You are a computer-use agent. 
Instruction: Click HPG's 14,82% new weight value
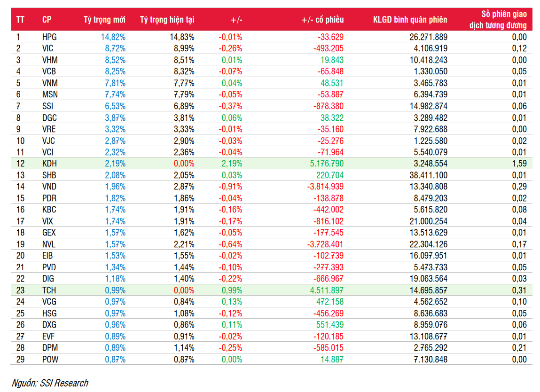(113, 37)
